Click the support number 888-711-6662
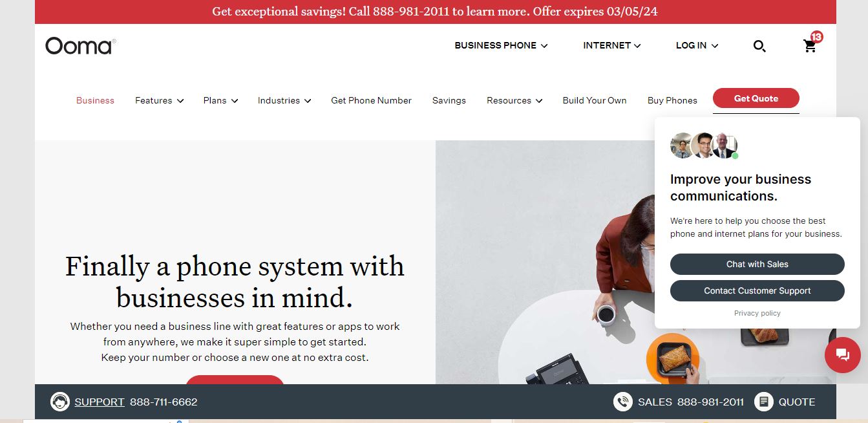Viewport: 868px width, 423px height. pos(164,402)
